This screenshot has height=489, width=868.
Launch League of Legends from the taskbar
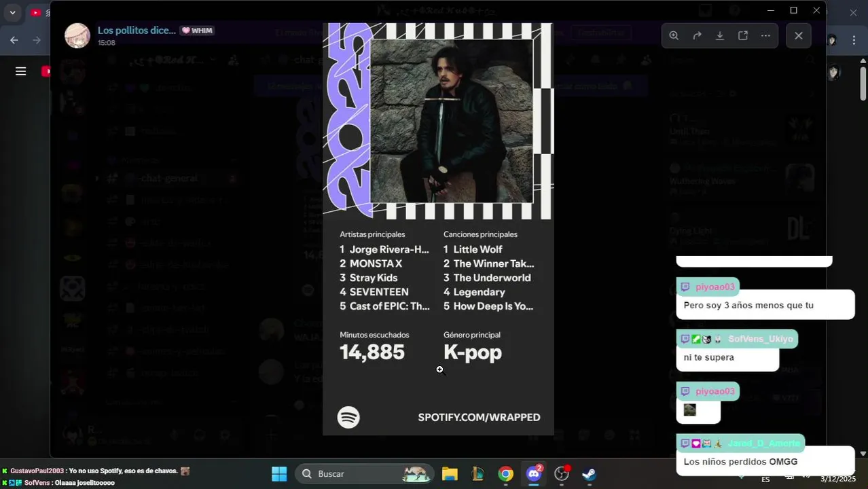click(x=477, y=474)
